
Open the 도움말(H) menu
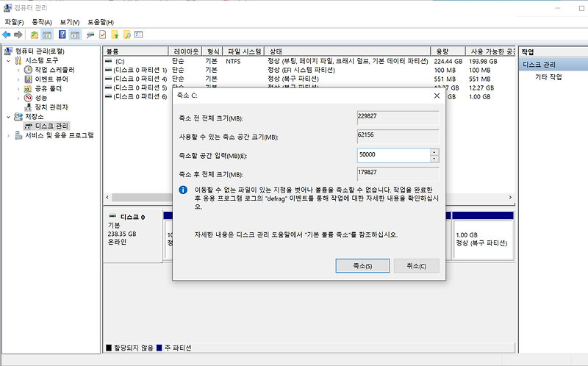coord(101,22)
